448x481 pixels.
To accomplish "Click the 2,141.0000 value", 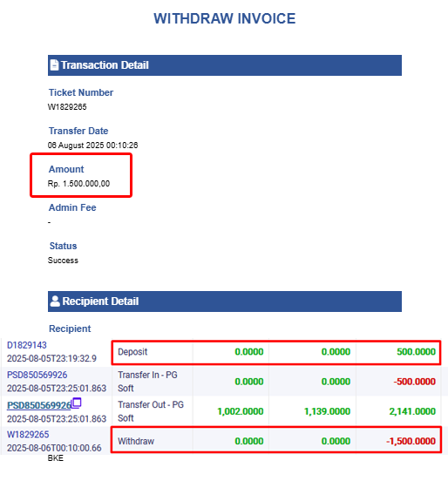I will 412,411.
